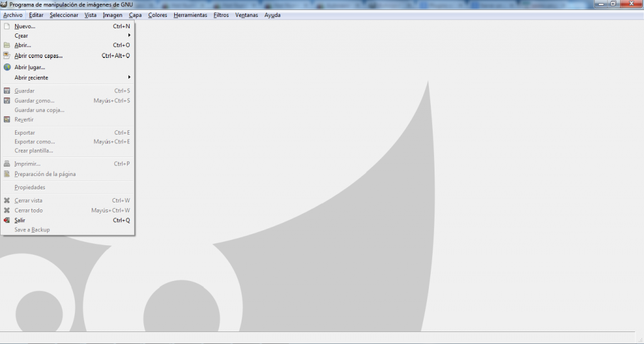Select Abrir como capas... entry
644x344 pixels.
pos(67,55)
